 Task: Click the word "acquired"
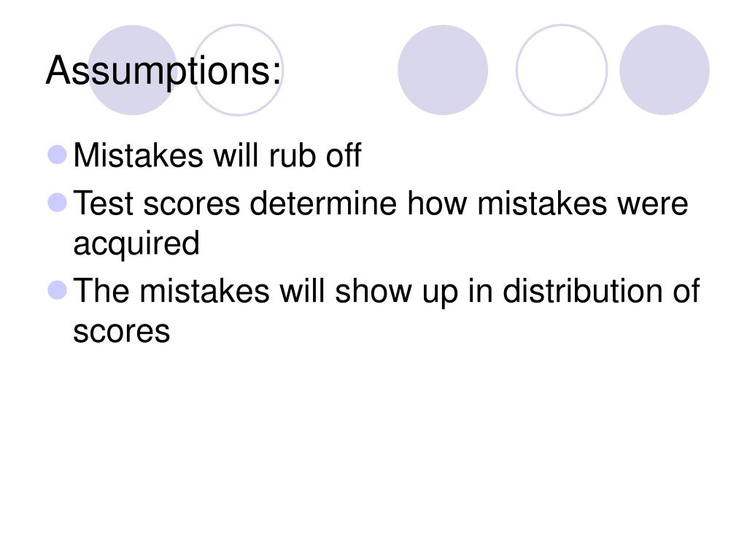pos(136,245)
